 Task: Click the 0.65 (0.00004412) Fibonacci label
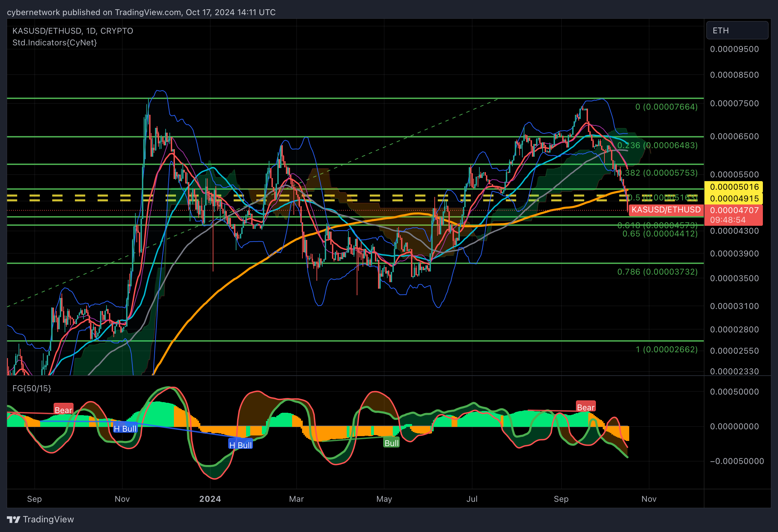point(660,234)
